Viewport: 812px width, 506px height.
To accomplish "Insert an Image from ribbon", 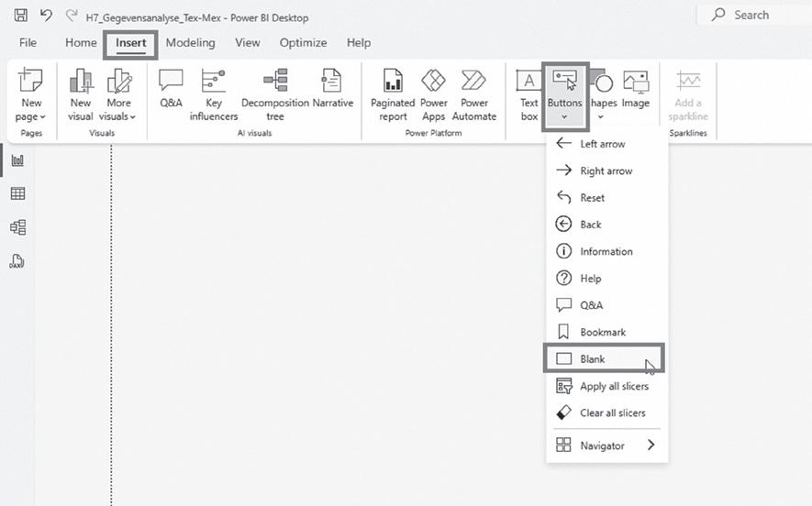I will click(x=636, y=89).
